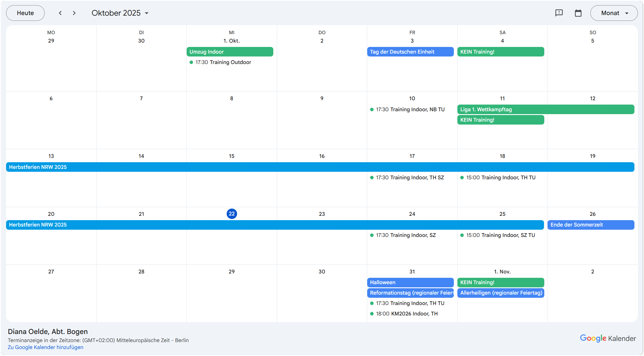Open the Monat view dropdown
The height and width of the screenshot is (356, 644).
click(614, 13)
